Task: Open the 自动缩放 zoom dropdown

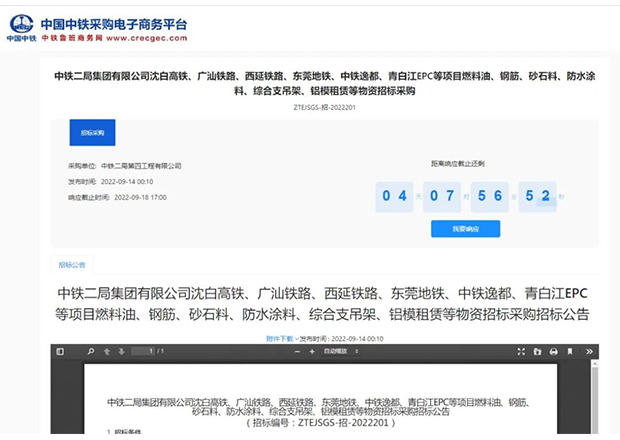Action: click(x=340, y=351)
